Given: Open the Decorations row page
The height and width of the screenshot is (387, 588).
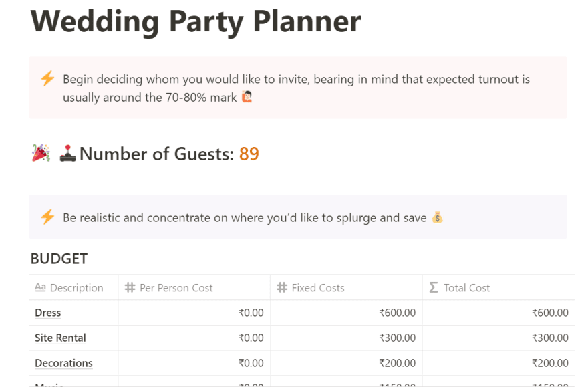Looking at the screenshot, I should (63, 363).
